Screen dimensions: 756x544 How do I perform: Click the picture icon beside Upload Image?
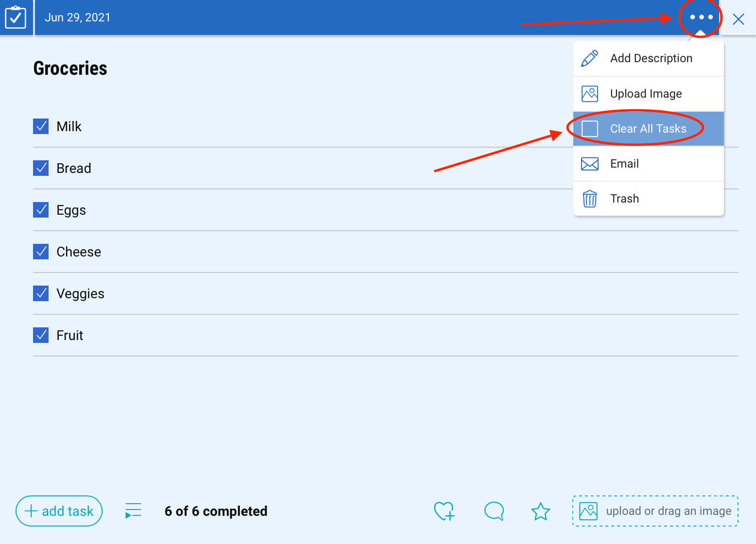click(589, 94)
